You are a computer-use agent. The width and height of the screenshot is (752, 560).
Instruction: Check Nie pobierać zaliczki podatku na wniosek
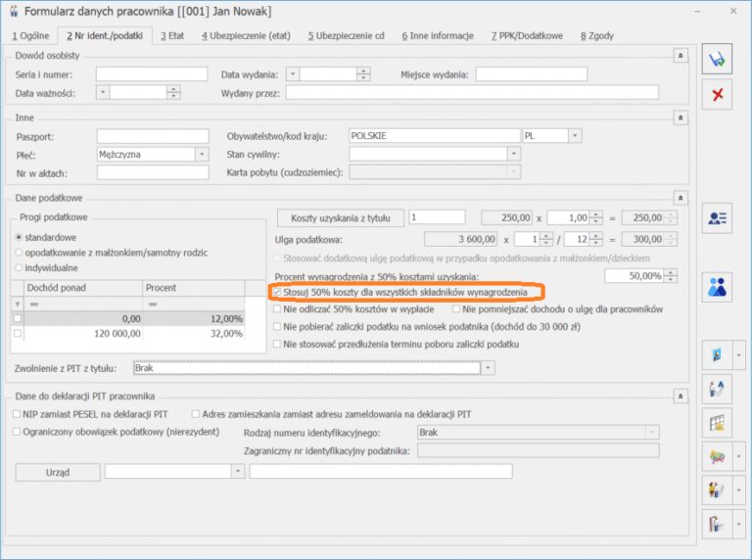tap(277, 327)
